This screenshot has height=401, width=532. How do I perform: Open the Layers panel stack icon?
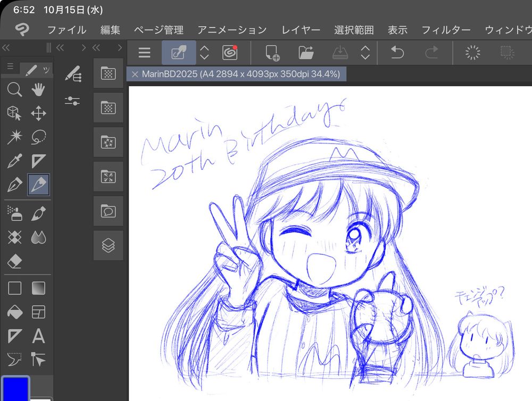[x=108, y=246]
